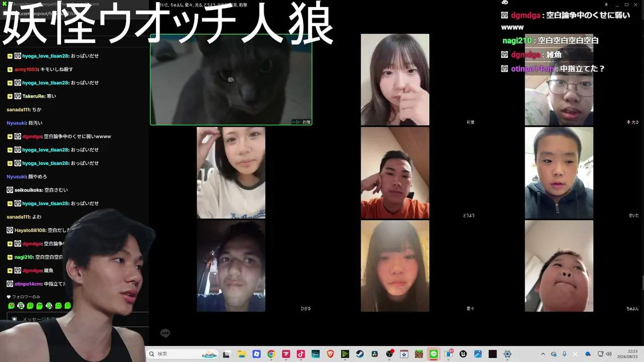Open army1003's username in chat
Image resolution: width=644 pixels, height=362 pixels.
26,69
